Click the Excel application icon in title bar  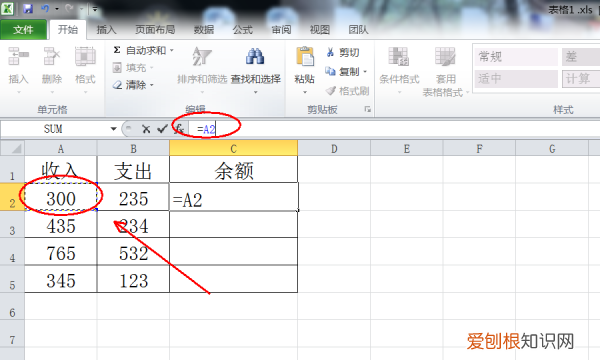8,8
